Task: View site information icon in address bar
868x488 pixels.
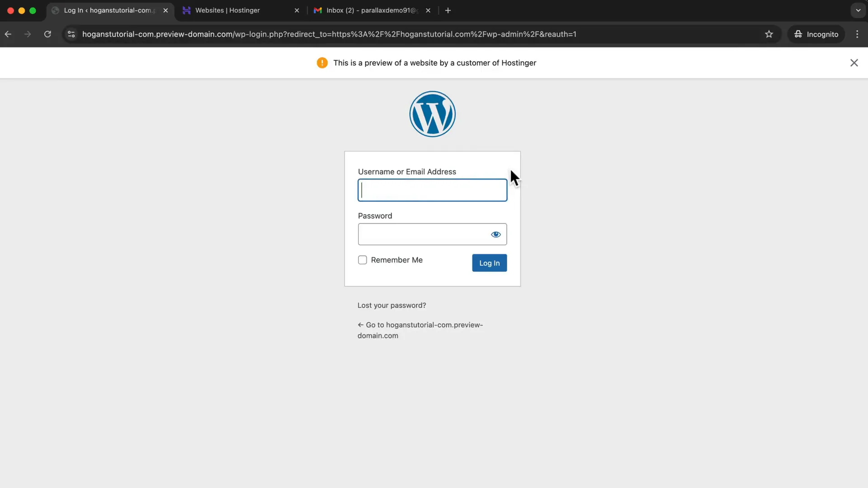Action: coord(71,34)
